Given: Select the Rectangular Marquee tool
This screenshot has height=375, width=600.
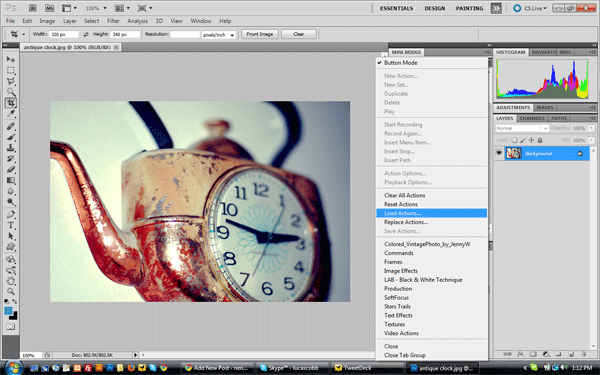Looking at the screenshot, I should [11, 70].
